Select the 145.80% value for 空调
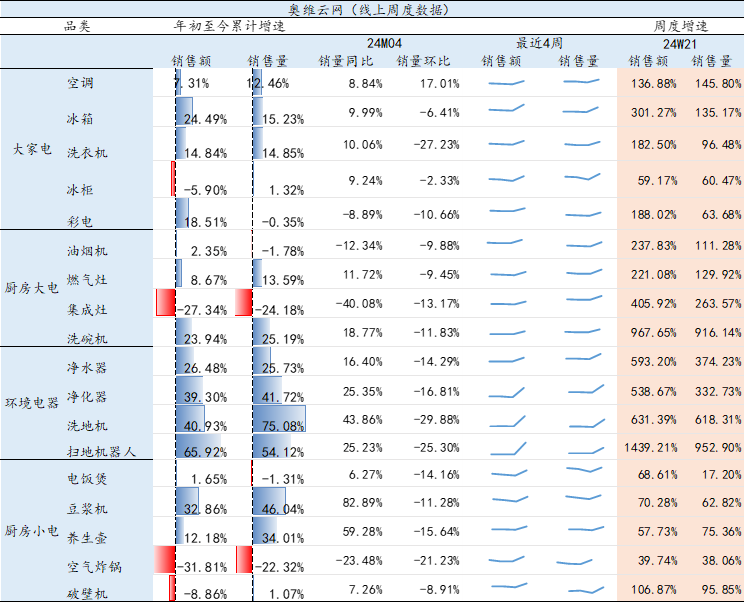The image size is (745, 603). pos(718,84)
